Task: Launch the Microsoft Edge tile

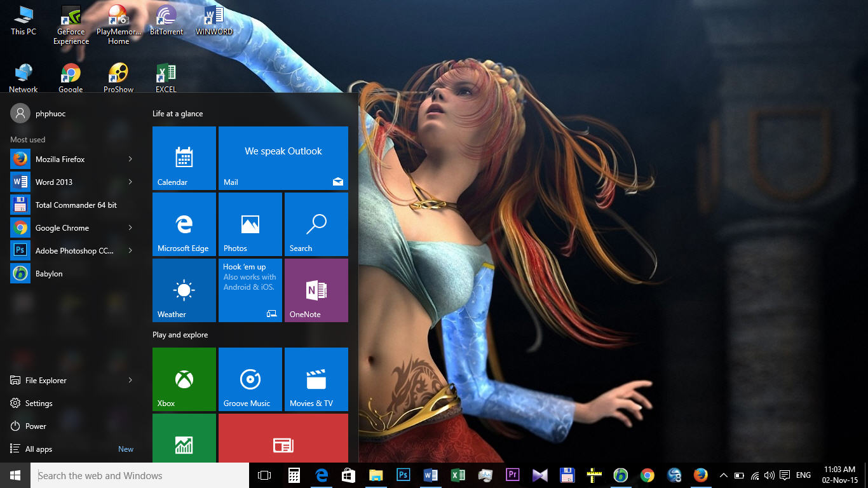Action: pyautogui.click(x=184, y=224)
